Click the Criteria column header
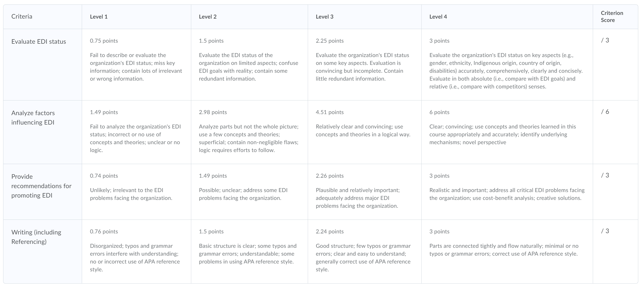The image size is (644, 292). click(22, 16)
